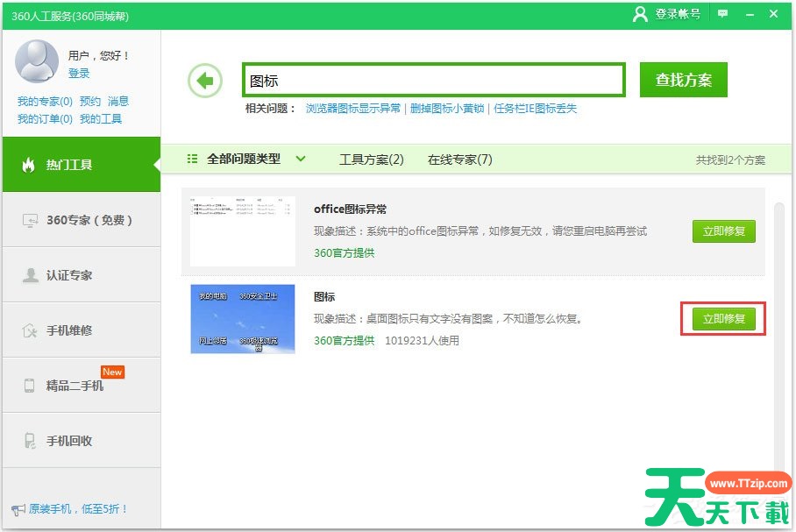Click the phone icon beside 精品二手机
Image resolution: width=796 pixels, height=532 pixels.
29,386
